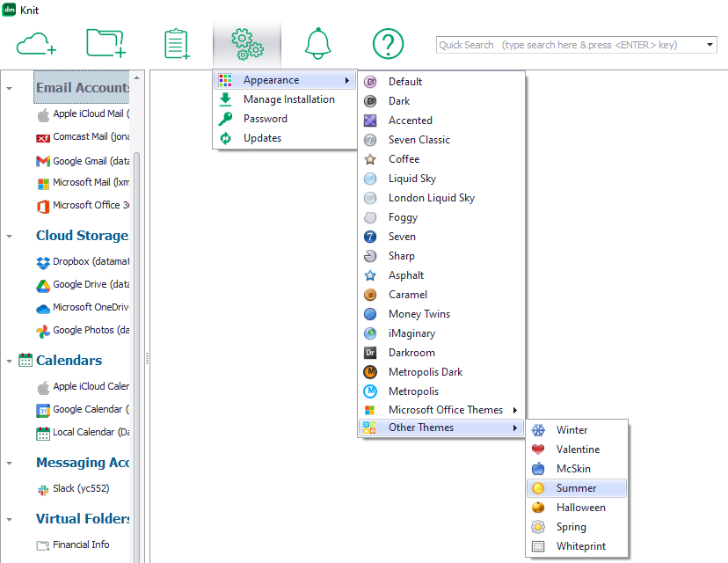Apply the Summer theme
The image size is (728, 563).
[x=577, y=488]
